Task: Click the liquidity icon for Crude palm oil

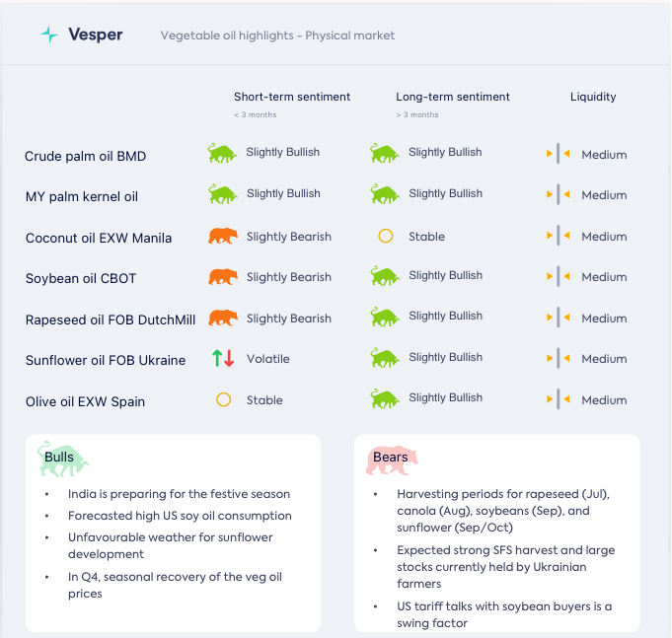Action: point(558,154)
